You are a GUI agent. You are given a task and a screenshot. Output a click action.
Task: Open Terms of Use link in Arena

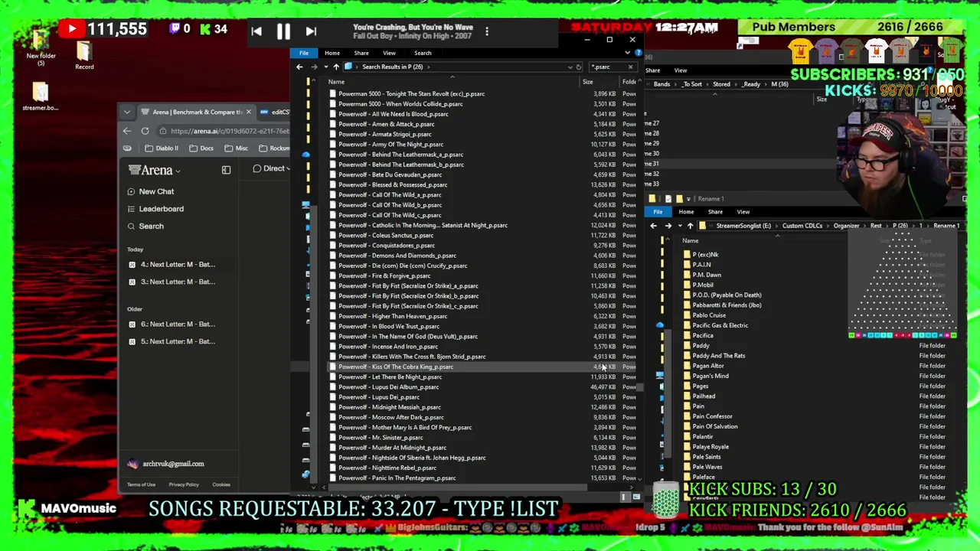point(141,484)
